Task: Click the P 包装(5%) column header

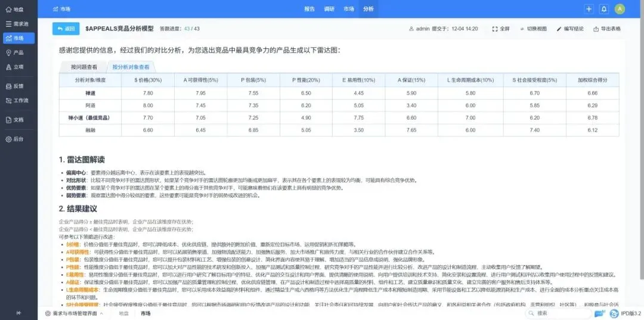Action: click(x=253, y=80)
